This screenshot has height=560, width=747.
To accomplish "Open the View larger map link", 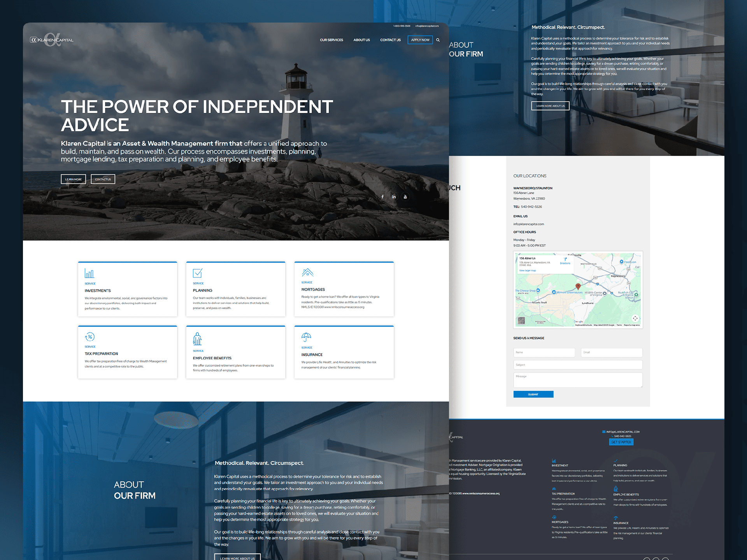I will point(528,271).
